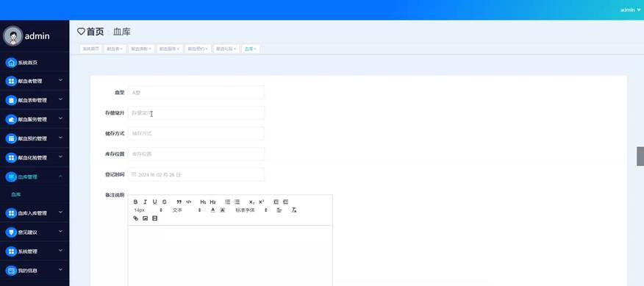This screenshot has width=644, height=286.
Task: Open the 登记时间 date field
Action: [x=196, y=174]
